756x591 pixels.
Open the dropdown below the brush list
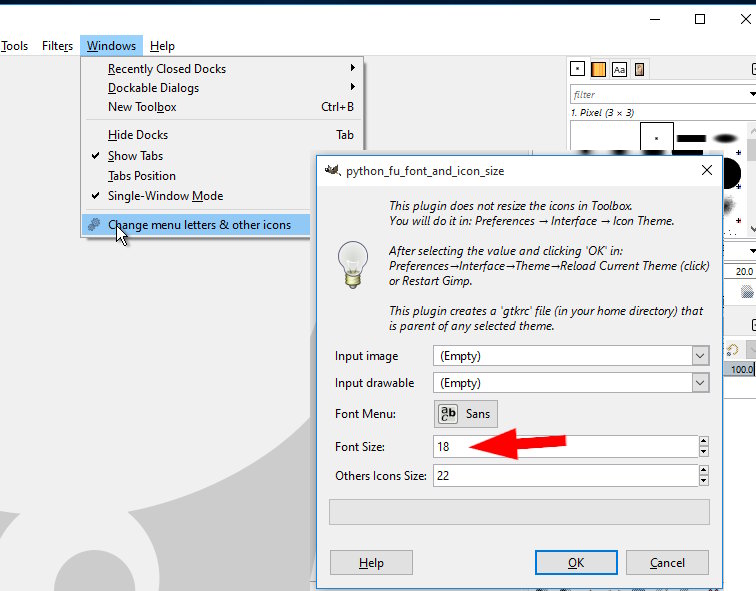(x=752, y=251)
